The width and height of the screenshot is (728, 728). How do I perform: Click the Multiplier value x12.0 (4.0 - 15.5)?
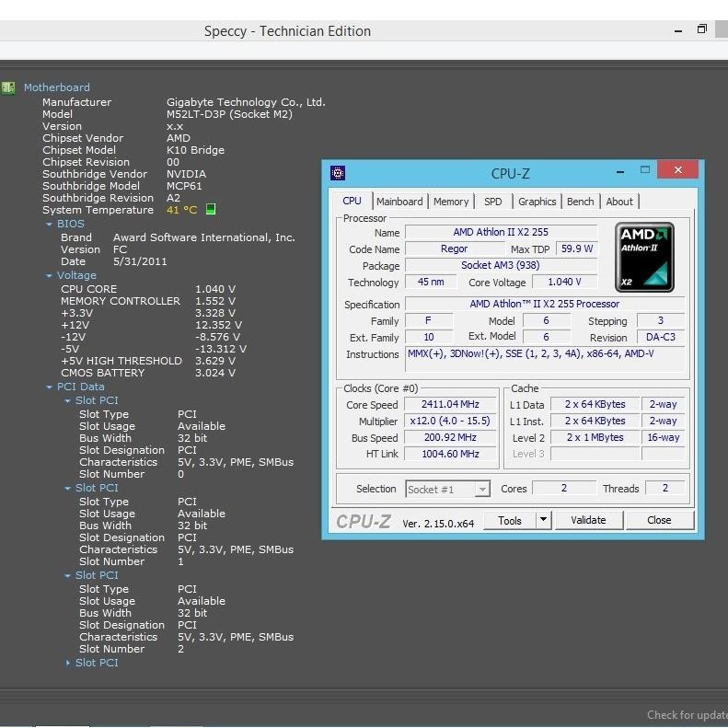(450, 421)
